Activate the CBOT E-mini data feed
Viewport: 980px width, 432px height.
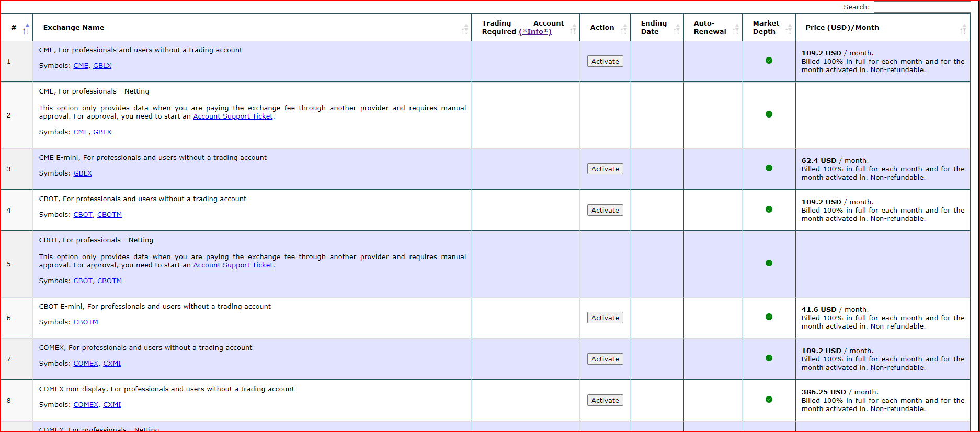605,318
